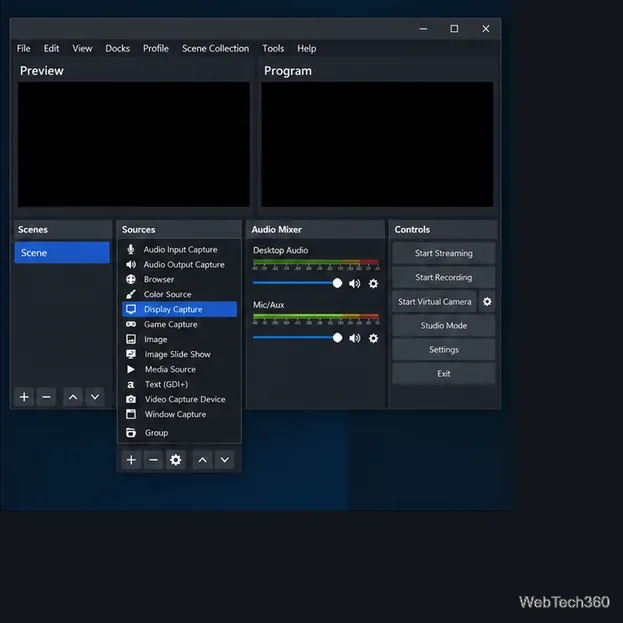This screenshot has width=623, height=623.
Task: Add a source with the plus button
Action: click(x=131, y=460)
